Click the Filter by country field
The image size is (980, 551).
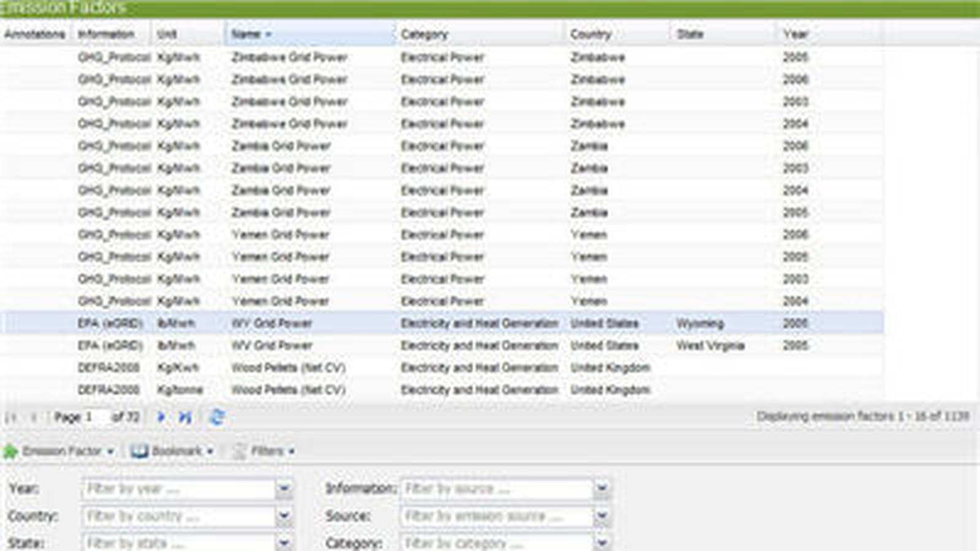tap(179, 516)
